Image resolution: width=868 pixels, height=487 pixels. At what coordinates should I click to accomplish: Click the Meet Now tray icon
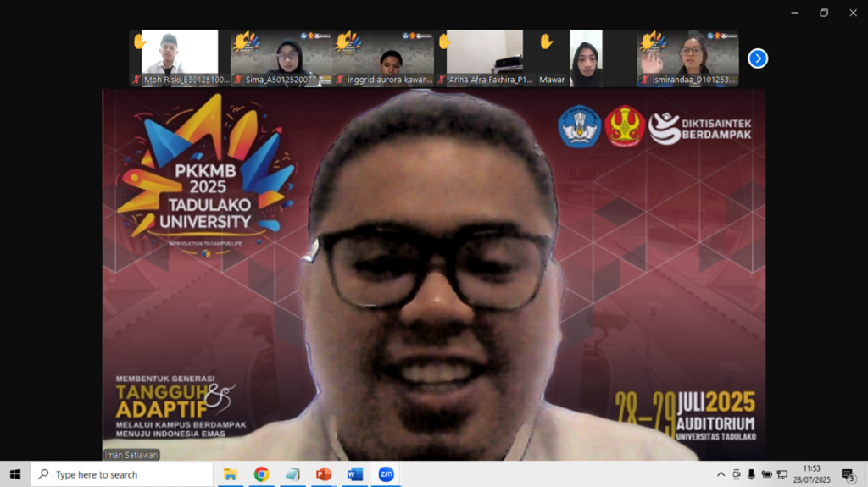[x=737, y=474]
